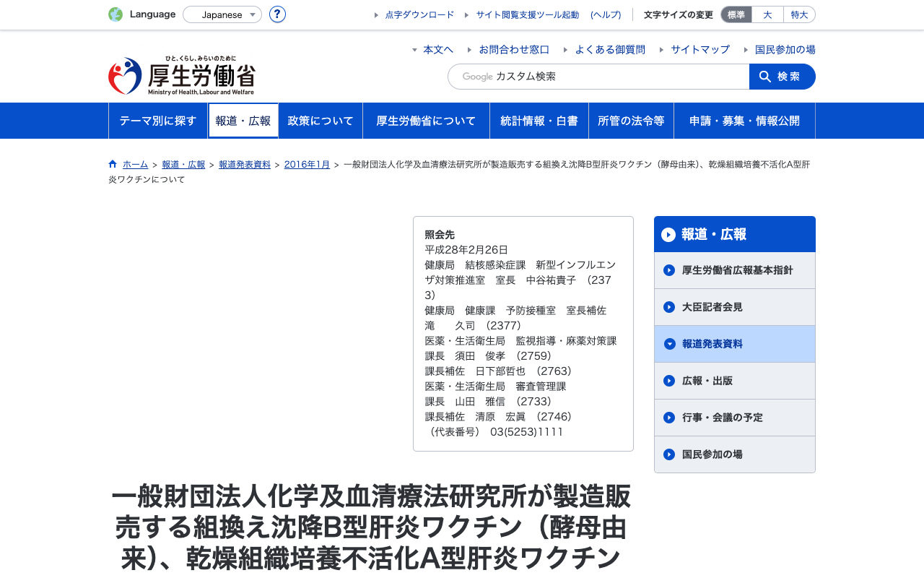
Task: Open the 統計情報・白書 navigation menu
Action: tap(539, 121)
